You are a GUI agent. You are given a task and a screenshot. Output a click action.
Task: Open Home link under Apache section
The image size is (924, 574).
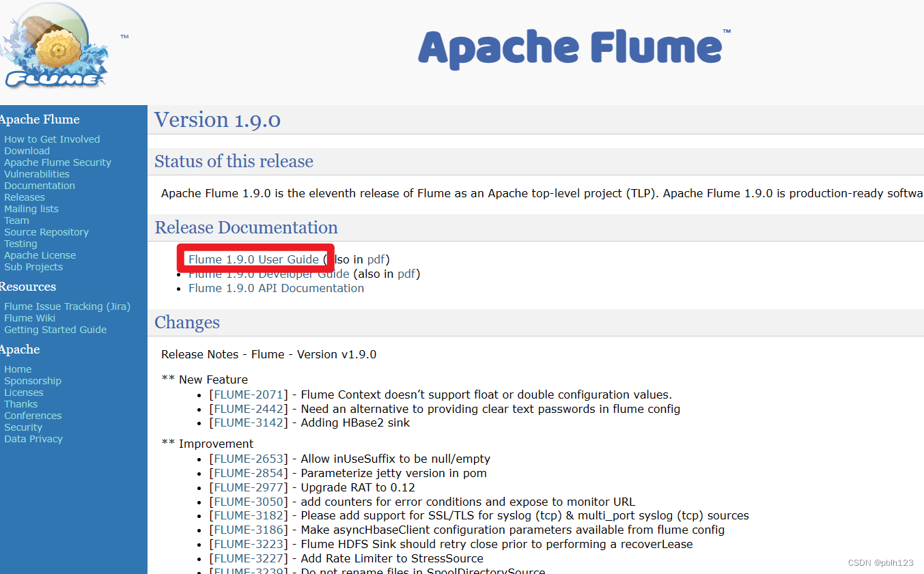18,369
